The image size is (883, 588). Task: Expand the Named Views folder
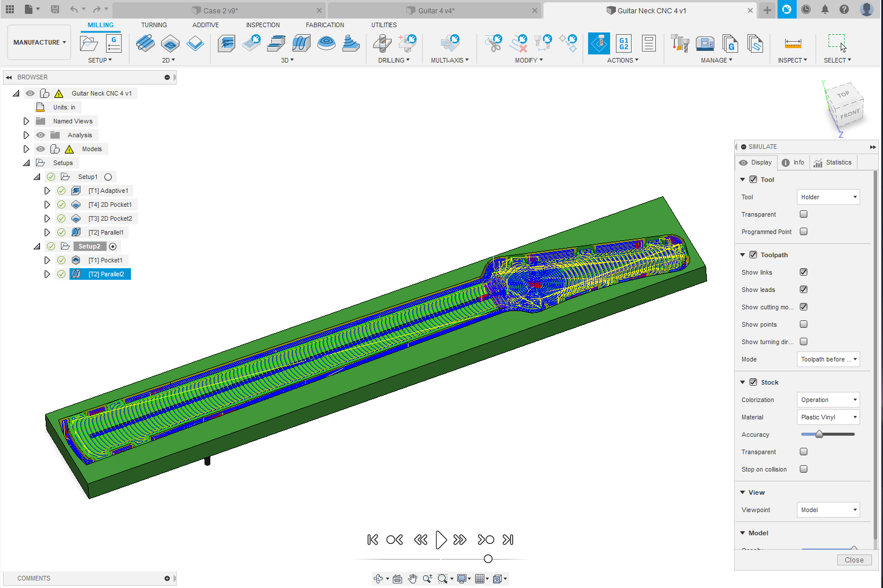pos(26,121)
